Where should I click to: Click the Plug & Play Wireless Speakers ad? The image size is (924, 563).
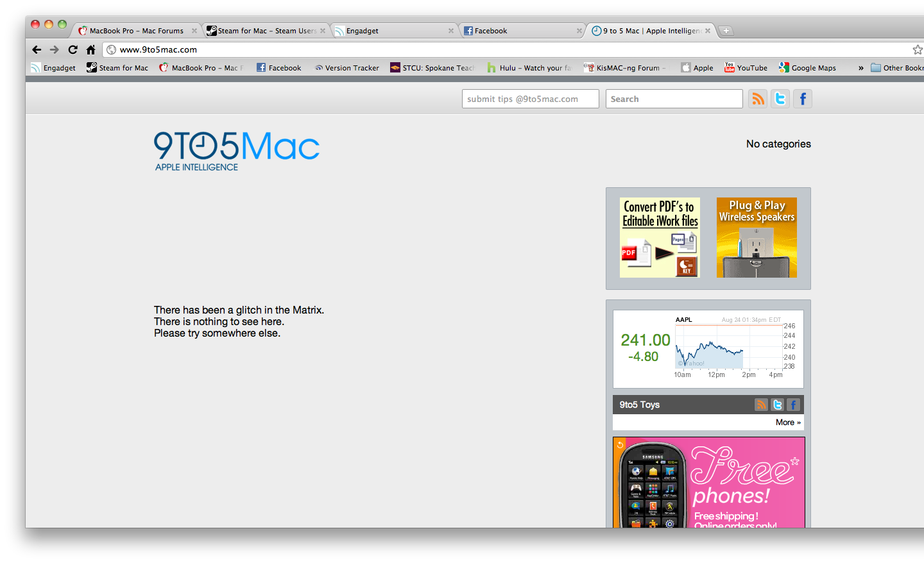(x=757, y=237)
